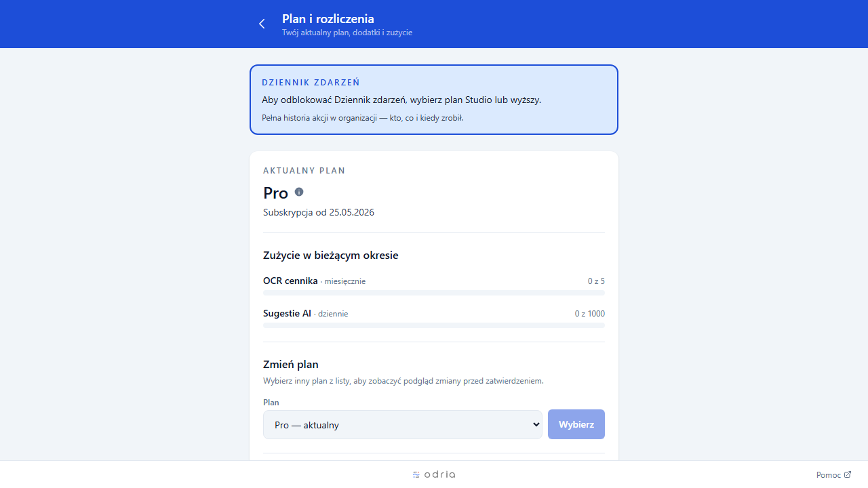The width and height of the screenshot is (868, 488).
Task: Open the Plan dropdown showing Pro — aktualny
Action: (x=403, y=424)
